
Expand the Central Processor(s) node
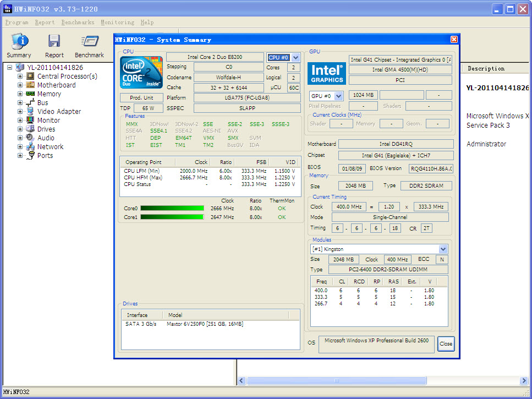(20, 76)
